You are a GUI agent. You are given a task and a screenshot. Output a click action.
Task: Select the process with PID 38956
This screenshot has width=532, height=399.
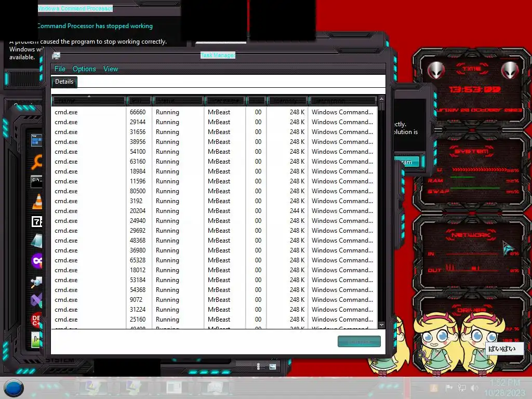coord(215,141)
